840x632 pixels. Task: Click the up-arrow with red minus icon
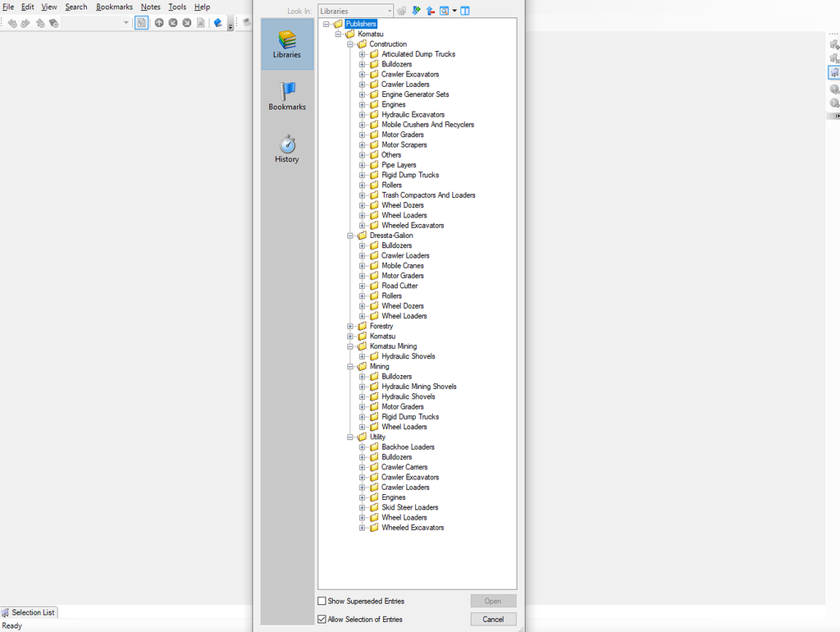coord(430,11)
